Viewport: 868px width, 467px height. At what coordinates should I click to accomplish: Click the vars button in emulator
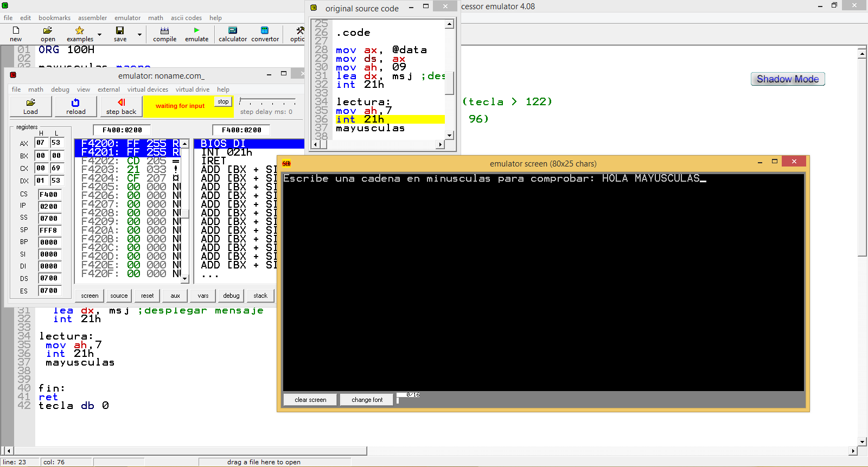[203, 296]
